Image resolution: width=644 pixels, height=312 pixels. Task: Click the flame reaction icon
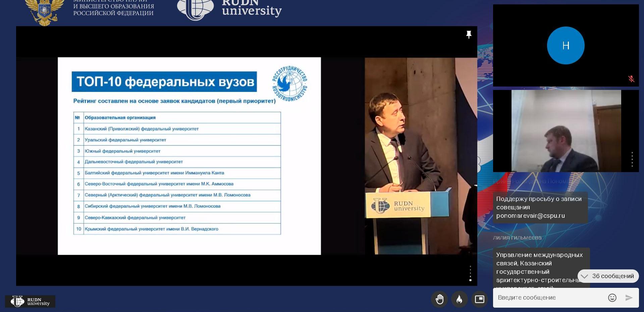[459, 299]
